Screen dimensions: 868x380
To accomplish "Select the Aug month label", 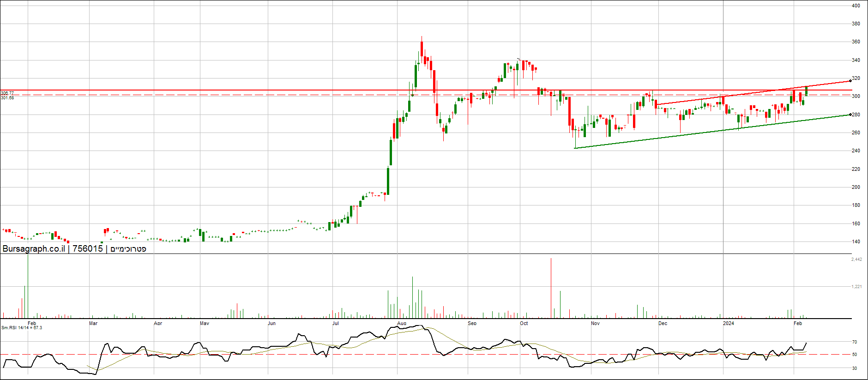I will tap(402, 323).
